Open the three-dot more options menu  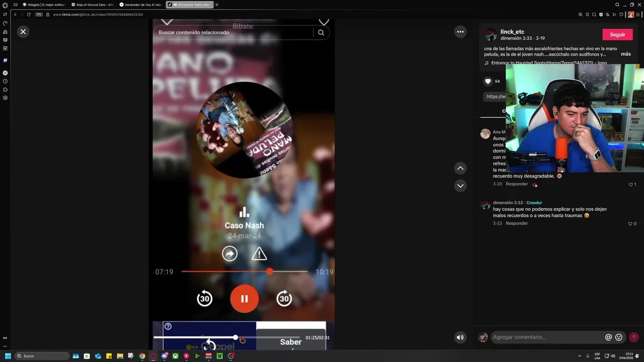460,32
